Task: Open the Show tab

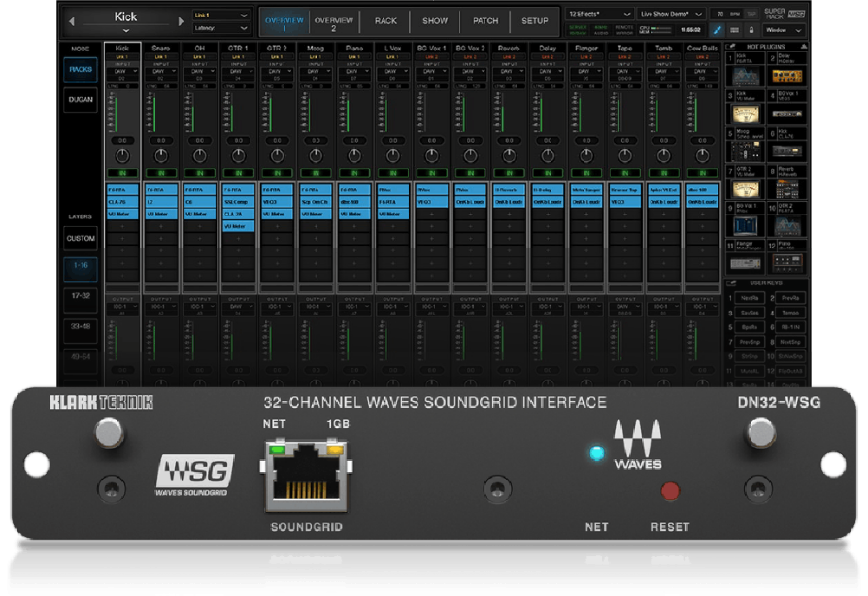Action: (x=435, y=21)
